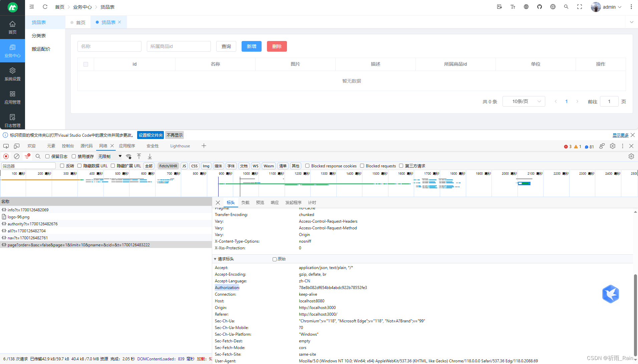
Task: Click the red 删除 button
Action: tap(277, 46)
